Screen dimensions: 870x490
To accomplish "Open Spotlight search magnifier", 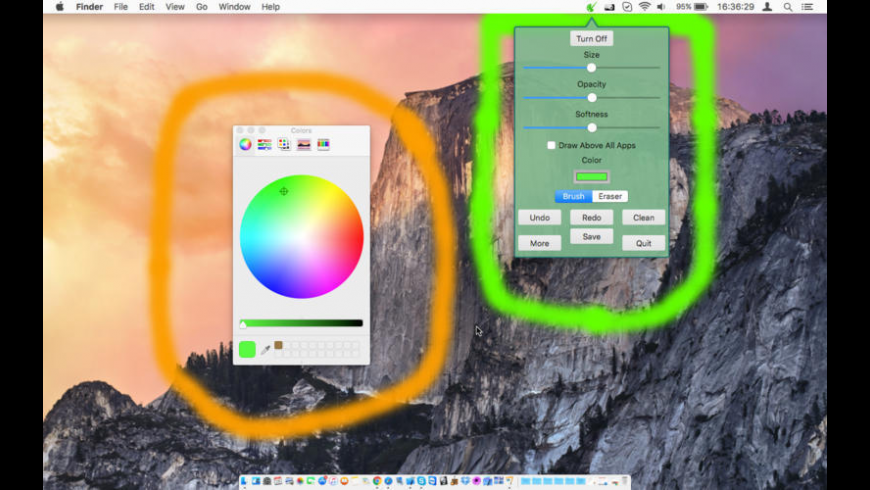I will [788, 7].
